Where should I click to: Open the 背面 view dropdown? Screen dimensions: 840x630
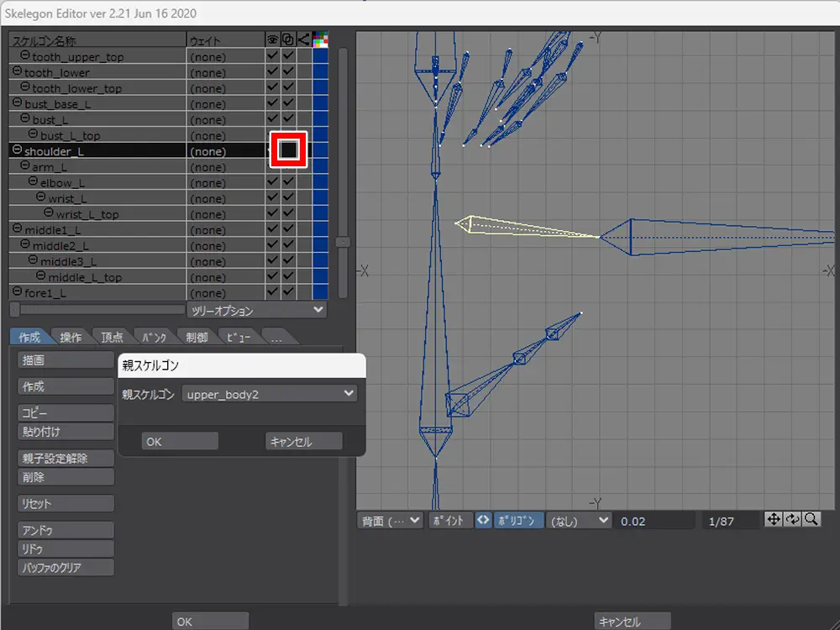(x=391, y=521)
